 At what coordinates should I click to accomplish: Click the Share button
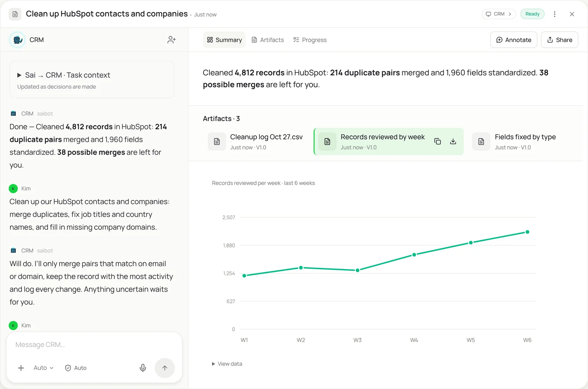pyautogui.click(x=560, y=40)
